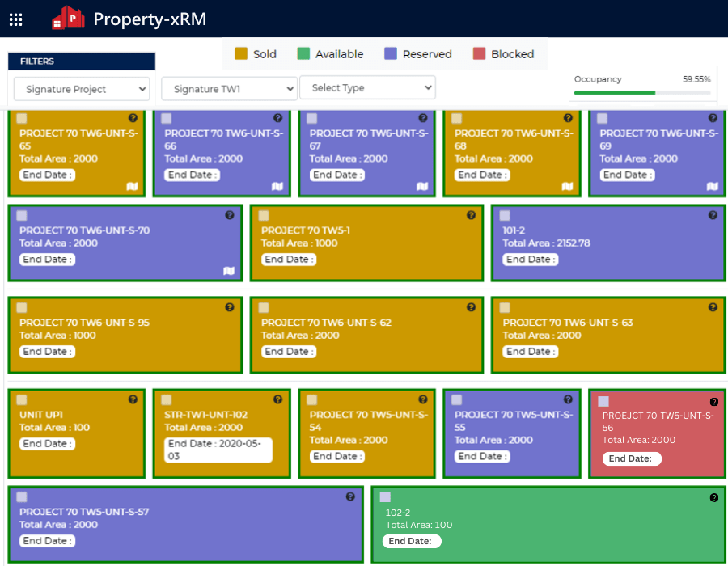Image resolution: width=728 pixels, height=566 pixels.
Task: Click question mark on UNIT UP1 card
Action: click(133, 399)
